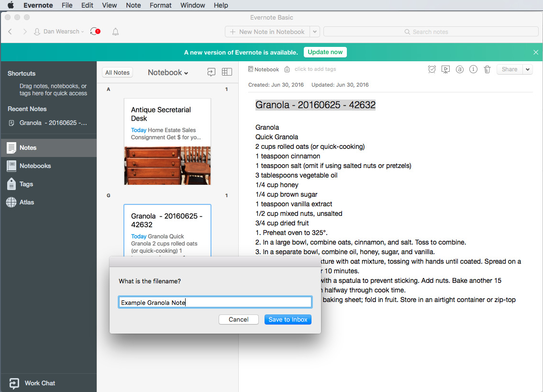Create a New Note in Notebook
The width and height of the screenshot is (543, 392).
click(267, 32)
